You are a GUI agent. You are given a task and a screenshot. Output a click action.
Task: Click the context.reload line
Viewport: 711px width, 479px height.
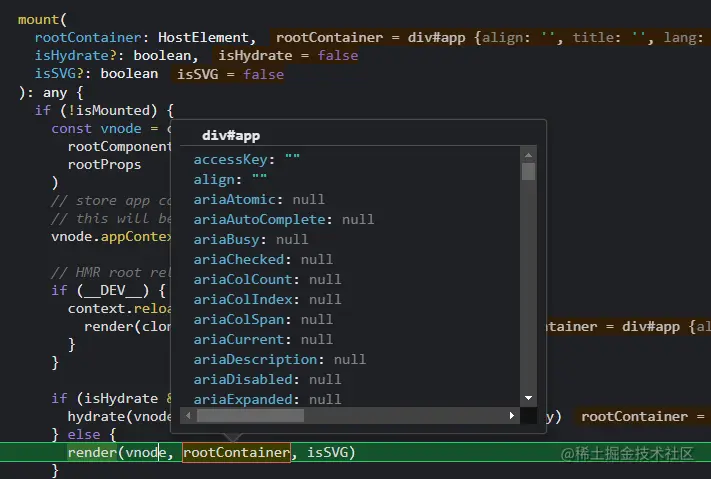[x=119, y=308]
